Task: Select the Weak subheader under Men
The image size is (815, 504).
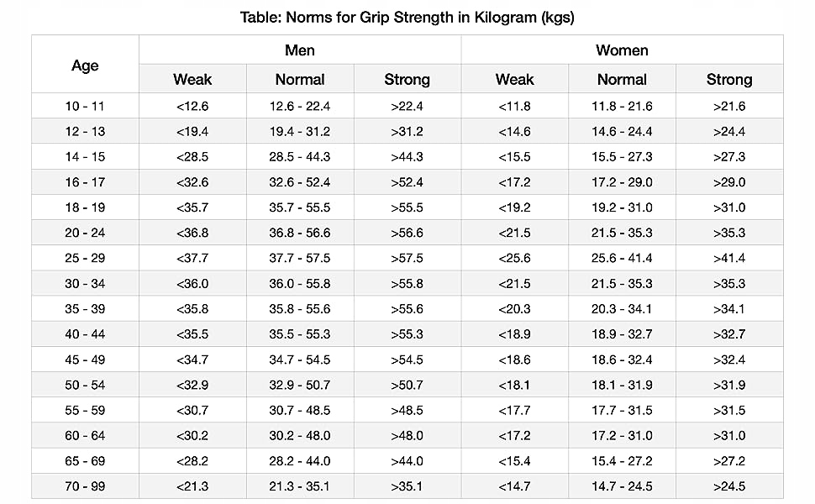Action: [192, 80]
